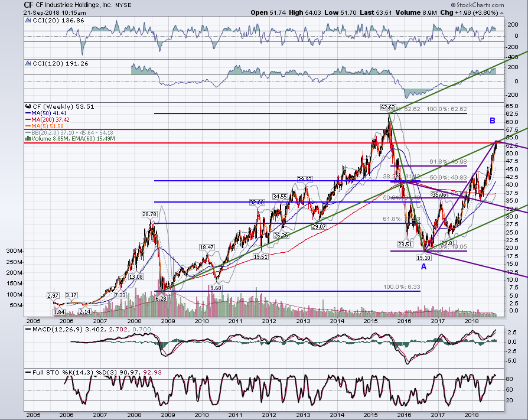The image size is (528, 420).
Task: Click the MA(200) 37.42 legend entry
Action: coord(51,120)
